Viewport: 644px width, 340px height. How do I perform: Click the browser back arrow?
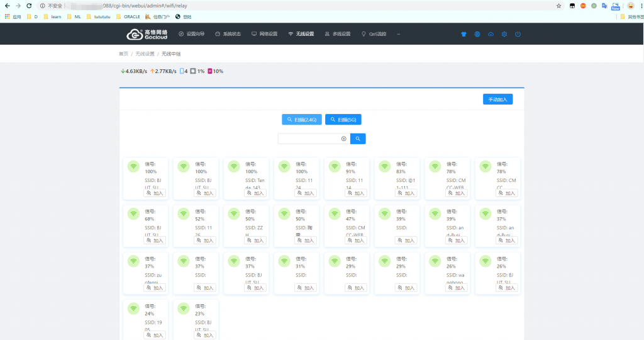(x=7, y=6)
